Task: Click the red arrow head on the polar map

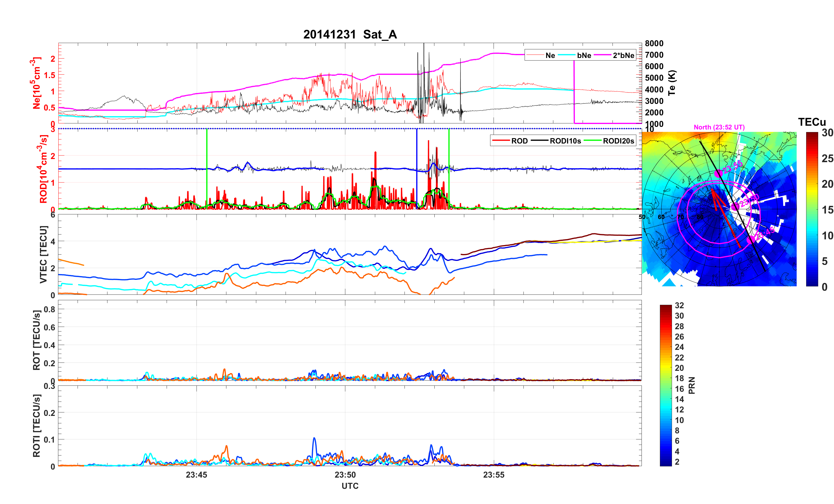Action: click(x=713, y=191)
